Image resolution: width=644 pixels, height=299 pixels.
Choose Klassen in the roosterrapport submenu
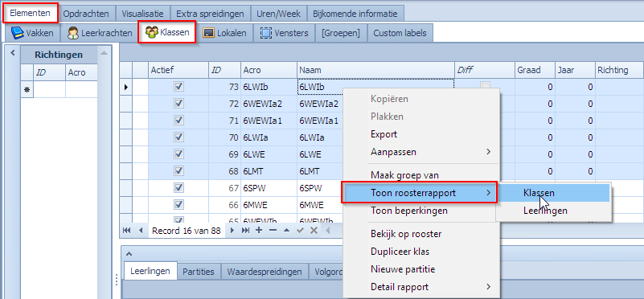tap(552, 193)
